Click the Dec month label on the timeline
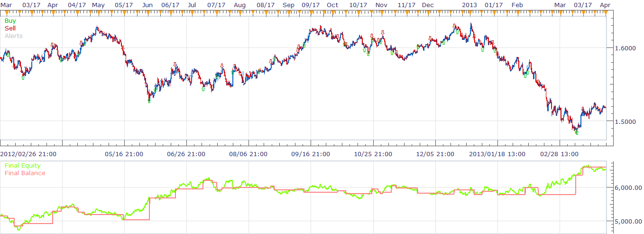Viewport: 644px width, 234px height. pos(428,5)
